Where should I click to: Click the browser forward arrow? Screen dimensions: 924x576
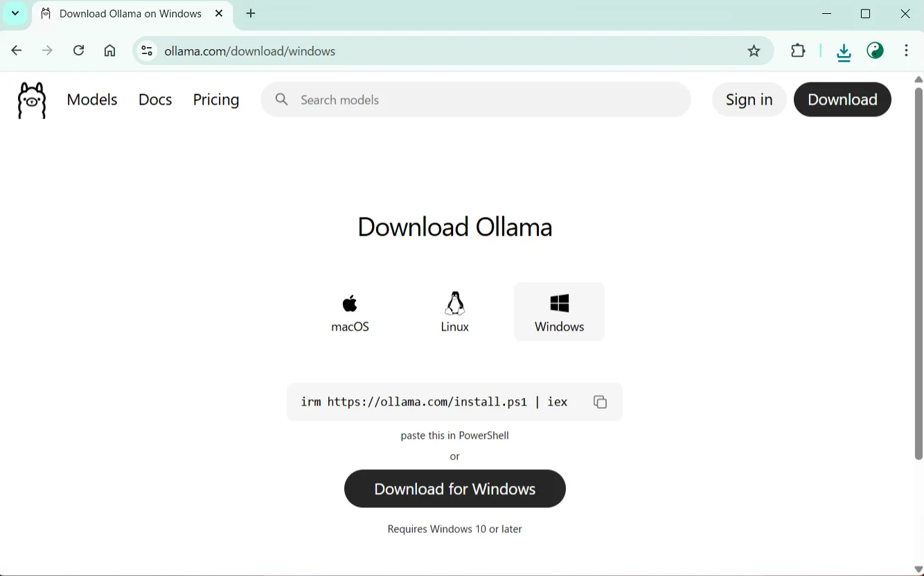(x=47, y=51)
